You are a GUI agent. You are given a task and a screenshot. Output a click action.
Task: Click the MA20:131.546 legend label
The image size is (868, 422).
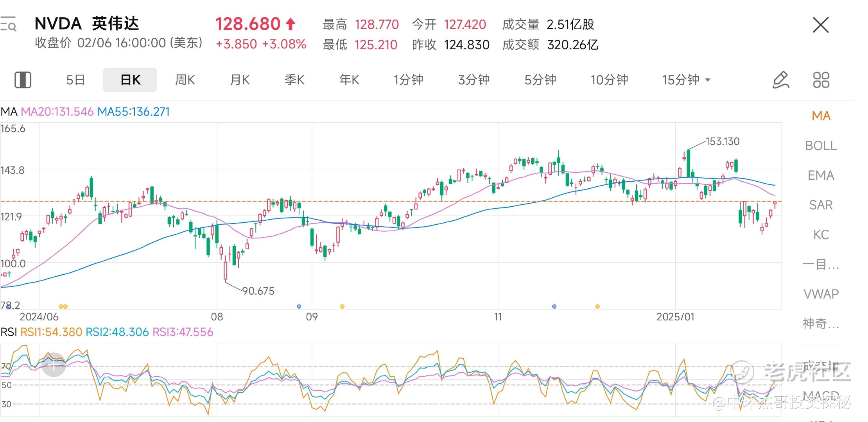(57, 112)
